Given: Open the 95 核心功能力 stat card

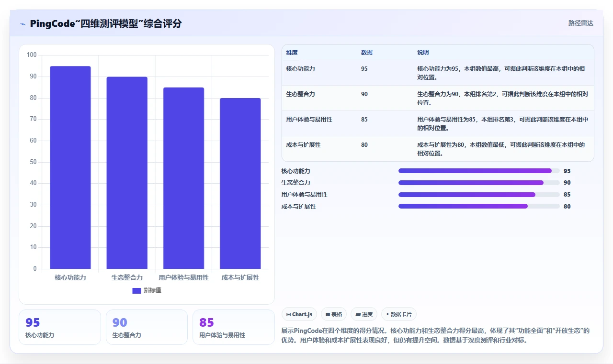Looking at the screenshot, I should 60,327.
